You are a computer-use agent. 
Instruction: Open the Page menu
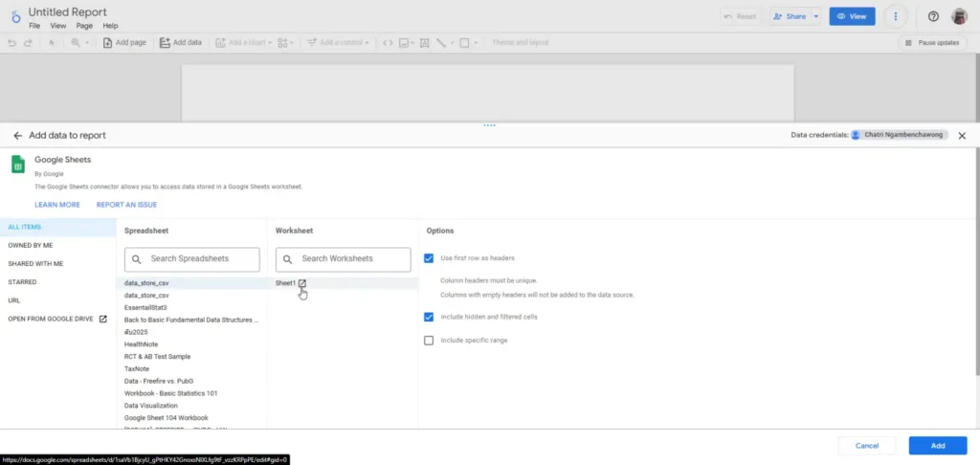pyautogui.click(x=84, y=26)
